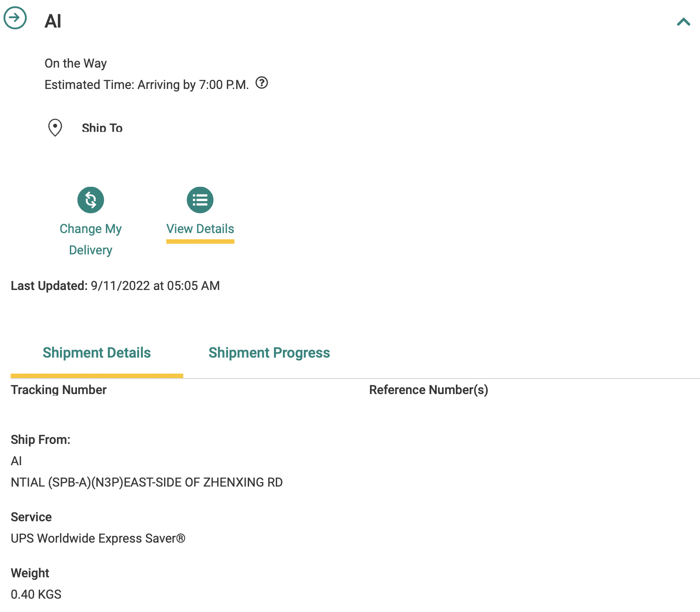Image resolution: width=700 pixels, height=612 pixels.
Task: Select the Estimated Time arrival text
Action: [x=146, y=85]
